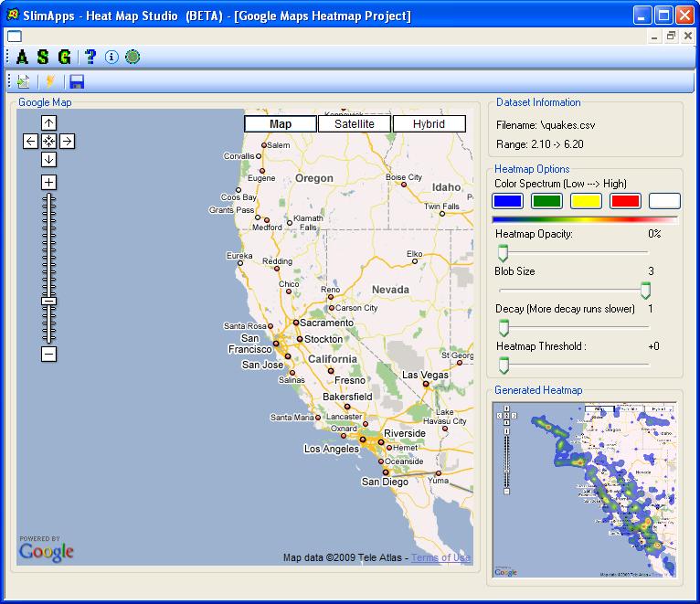Click the green round globe toolbar icon
The image size is (700, 604).
pos(133,57)
